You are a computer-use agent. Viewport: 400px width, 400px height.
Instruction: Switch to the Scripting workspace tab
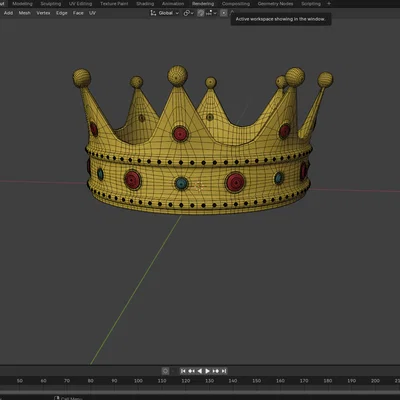click(311, 4)
